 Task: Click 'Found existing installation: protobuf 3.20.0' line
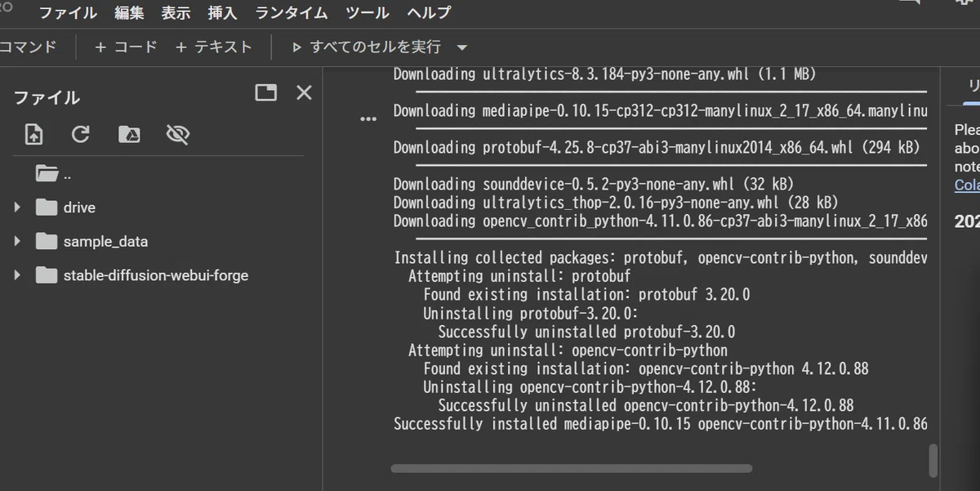[586, 294]
